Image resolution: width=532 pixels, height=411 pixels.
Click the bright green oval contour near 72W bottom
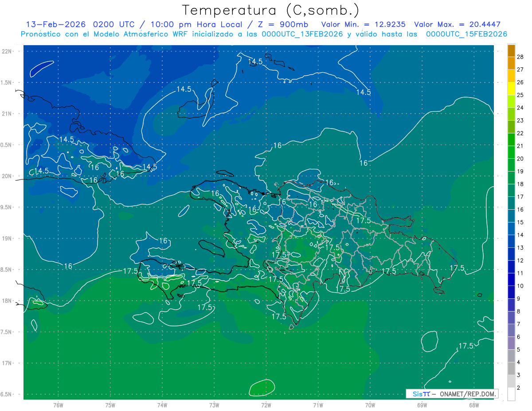tap(262, 388)
